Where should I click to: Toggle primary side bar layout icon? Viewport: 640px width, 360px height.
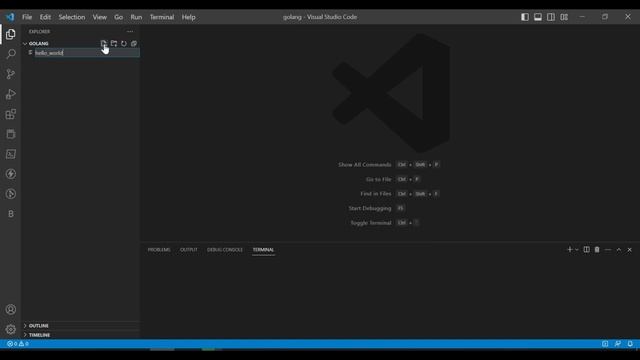click(525, 17)
